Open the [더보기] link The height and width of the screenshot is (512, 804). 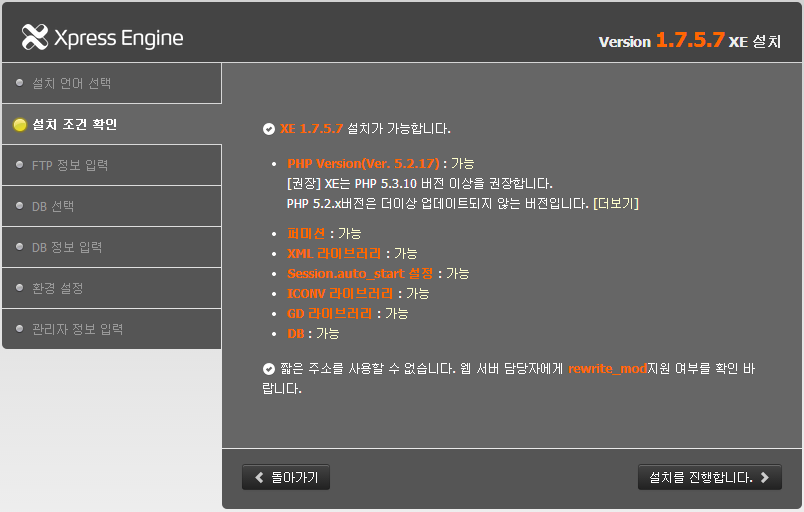click(616, 204)
